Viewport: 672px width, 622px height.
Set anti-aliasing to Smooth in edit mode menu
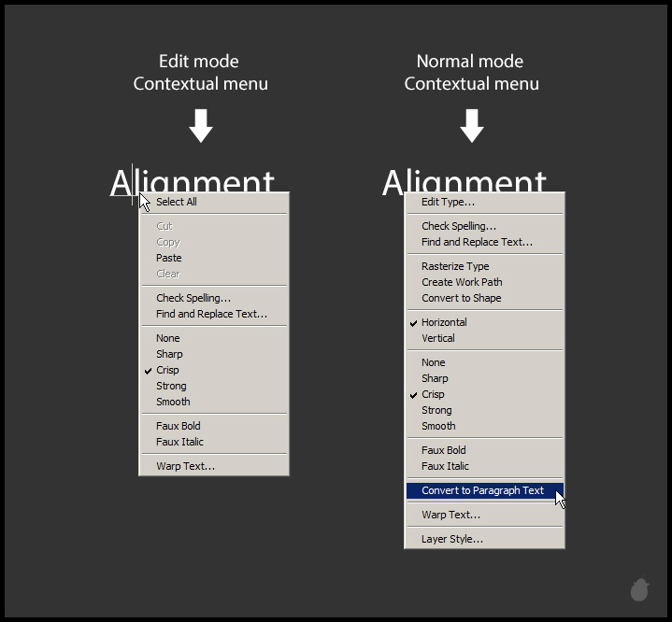click(x=173, y=402)
